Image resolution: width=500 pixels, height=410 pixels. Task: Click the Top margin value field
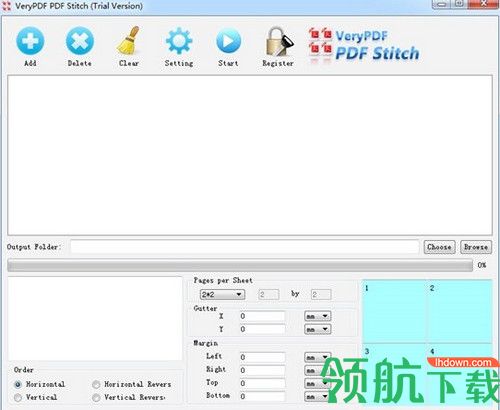tap(262, 383)
